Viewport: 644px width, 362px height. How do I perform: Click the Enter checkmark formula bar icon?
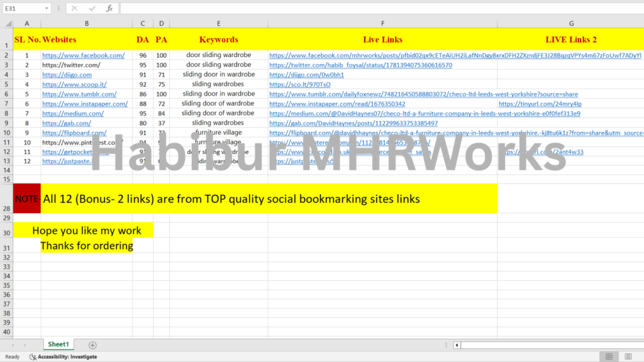(x=92, y=8)
